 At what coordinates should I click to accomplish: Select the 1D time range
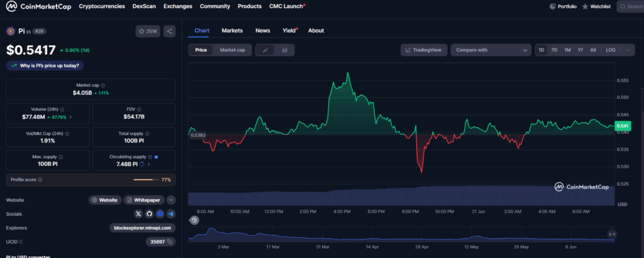pos(541,50)
